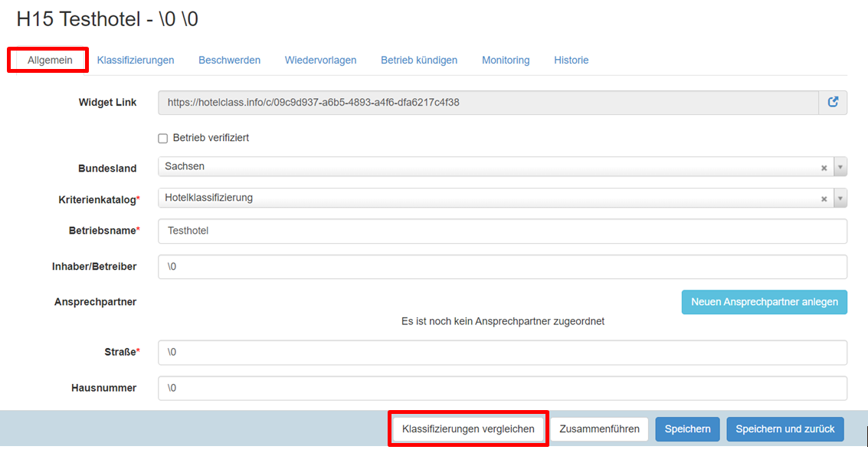Enable the Betrieb verifiziert checkbox

point(162,138)
